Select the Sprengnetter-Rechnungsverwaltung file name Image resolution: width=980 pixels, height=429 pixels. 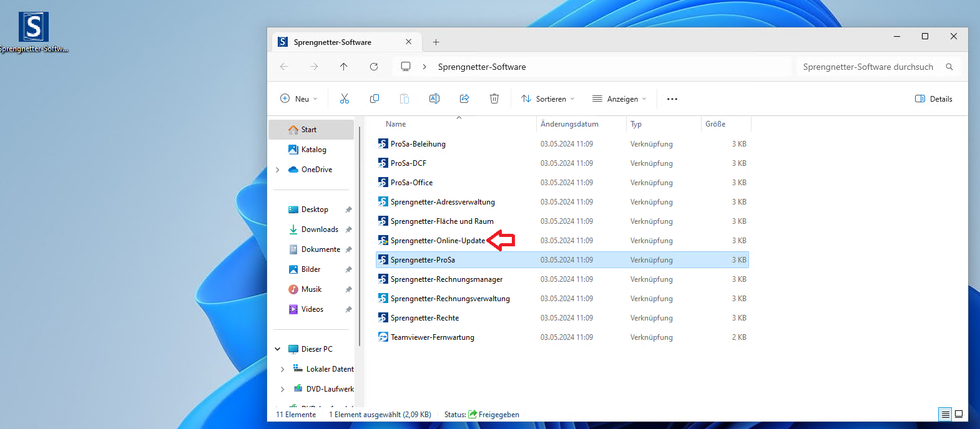[450, 299]
